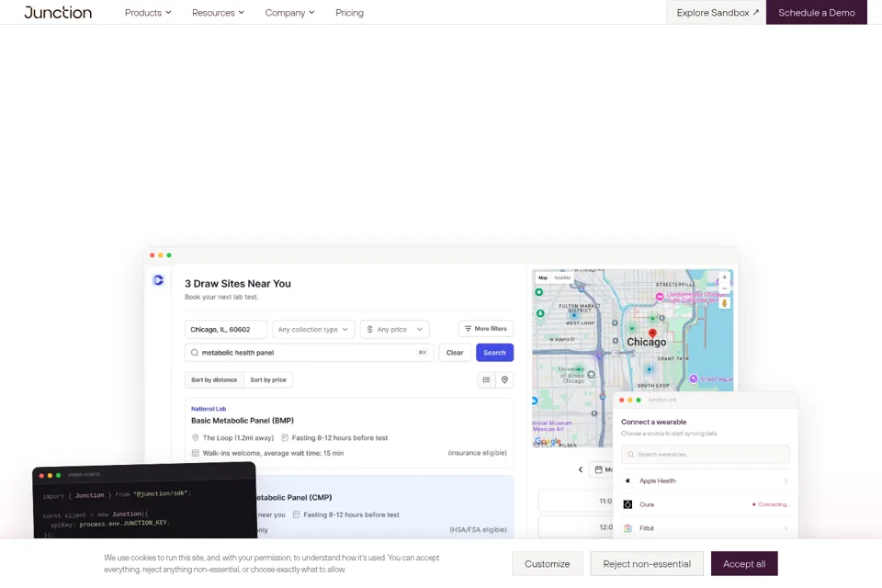Accept all cookies
882x588 pixels.
tap(743, 564)
